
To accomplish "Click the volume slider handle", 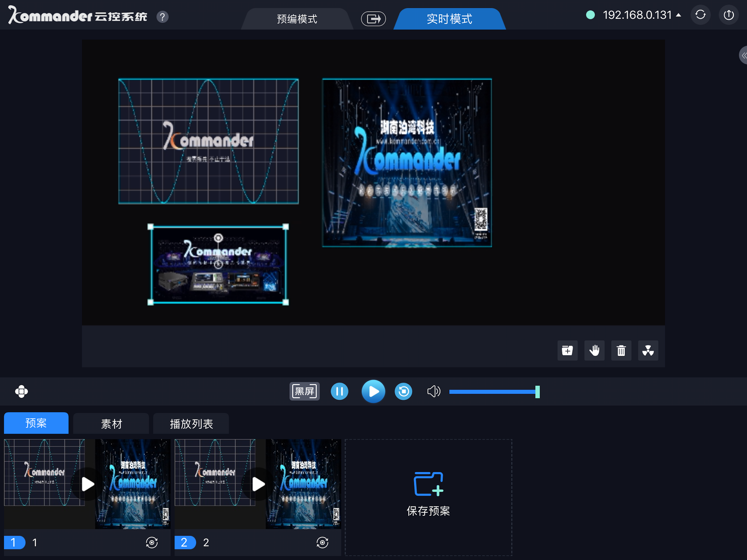I will 537,392.
